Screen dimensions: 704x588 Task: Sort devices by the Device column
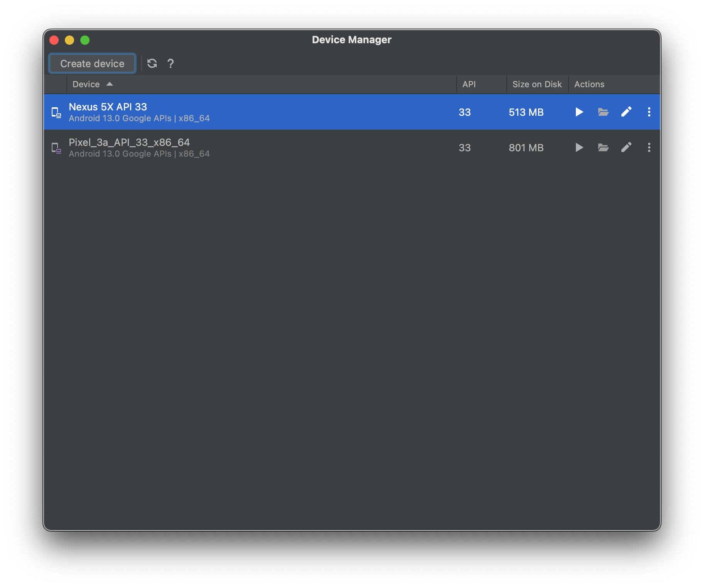(86, 84)
